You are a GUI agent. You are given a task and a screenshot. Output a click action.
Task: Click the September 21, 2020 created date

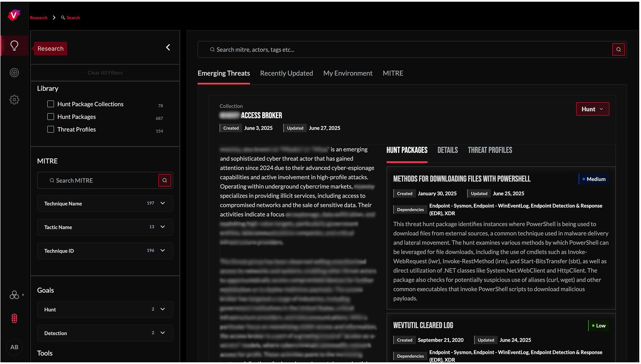(x=441, y=340)
